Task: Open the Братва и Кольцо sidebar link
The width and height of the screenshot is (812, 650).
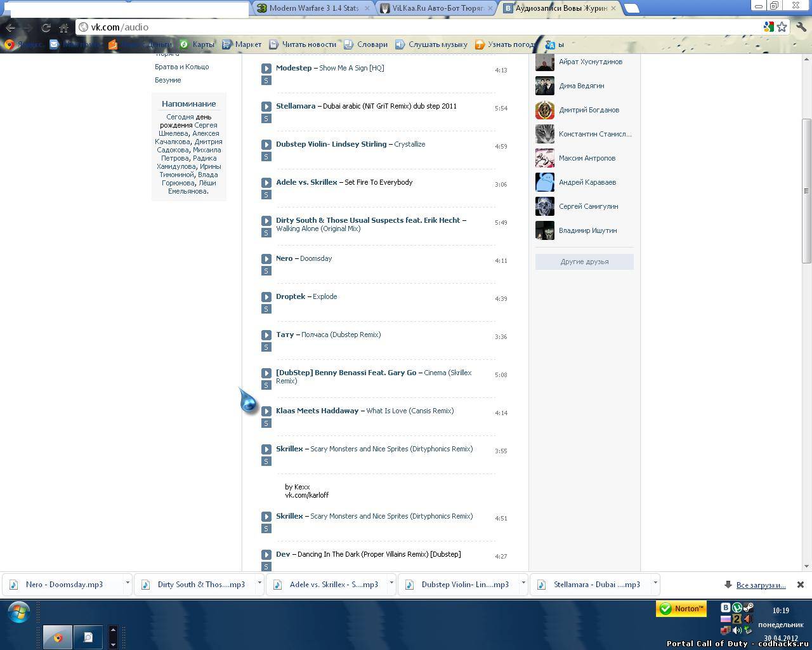Action: [x=181, y=67]
